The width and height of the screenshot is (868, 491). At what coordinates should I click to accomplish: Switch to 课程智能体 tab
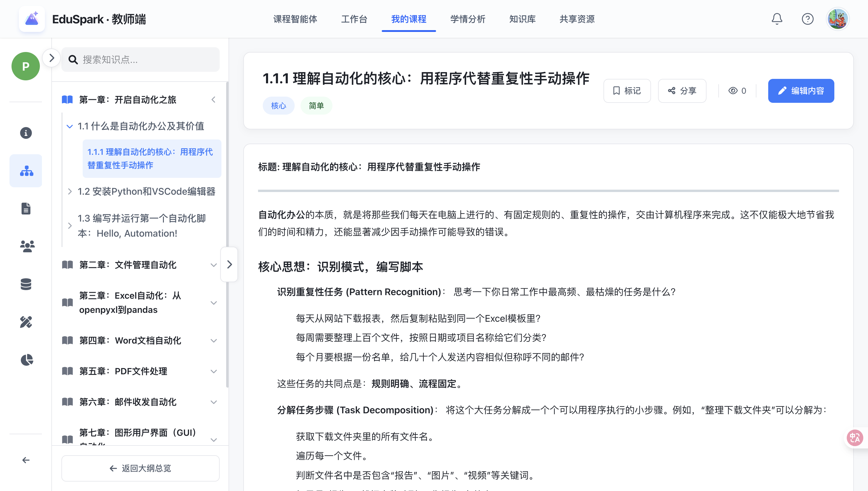[295, 19]
